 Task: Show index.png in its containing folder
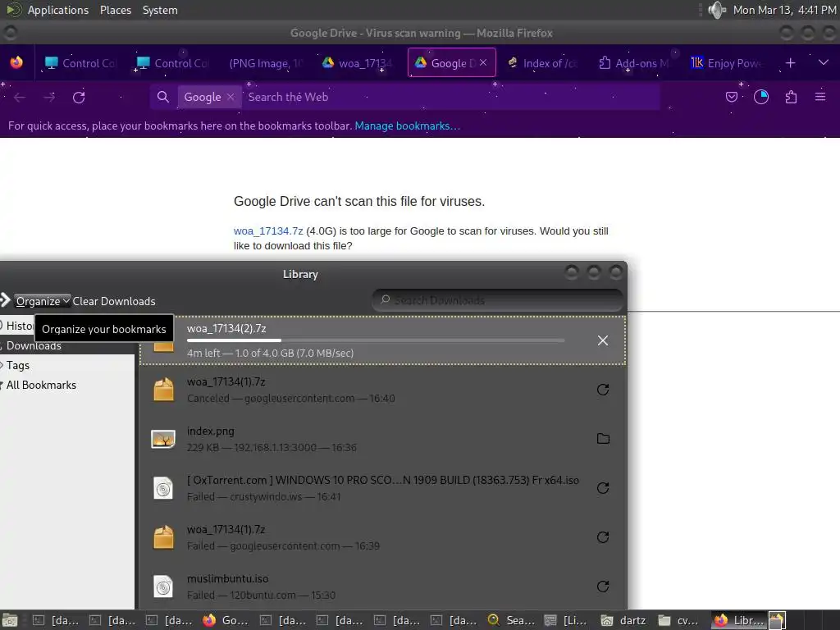(603, 439)
